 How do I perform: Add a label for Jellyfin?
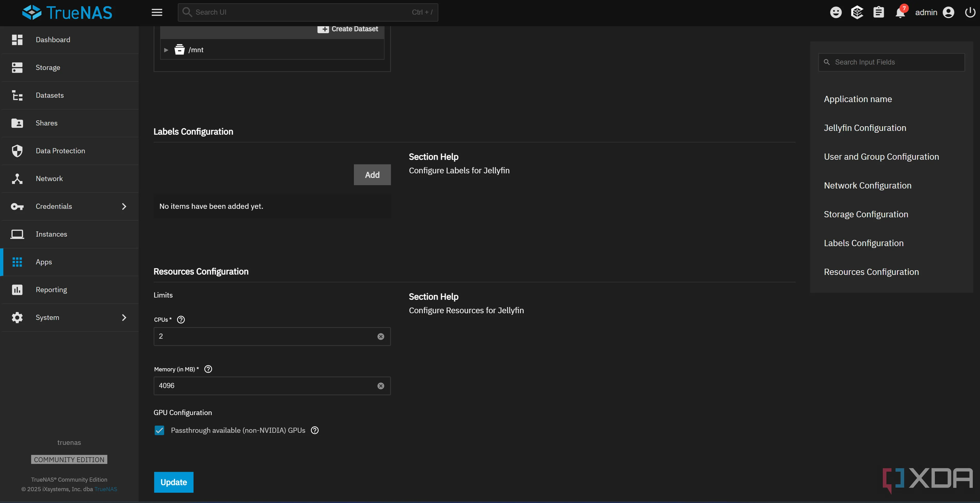372,175
